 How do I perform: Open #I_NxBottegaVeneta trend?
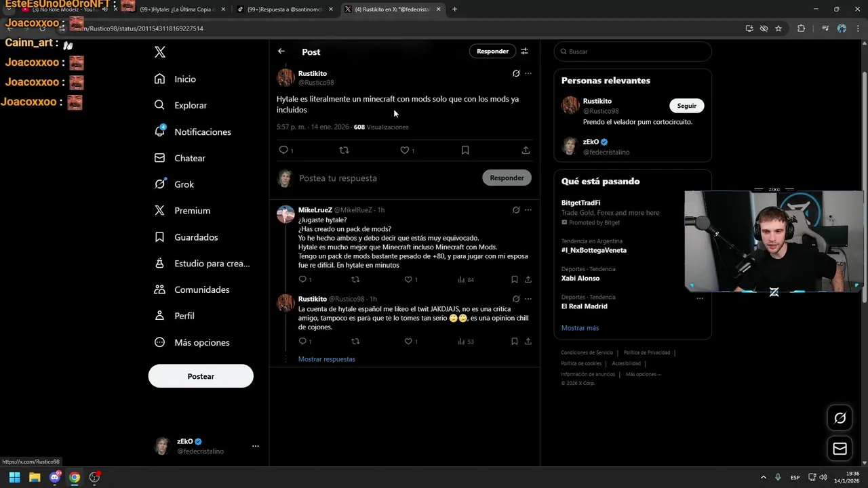[x=594, y=250]
